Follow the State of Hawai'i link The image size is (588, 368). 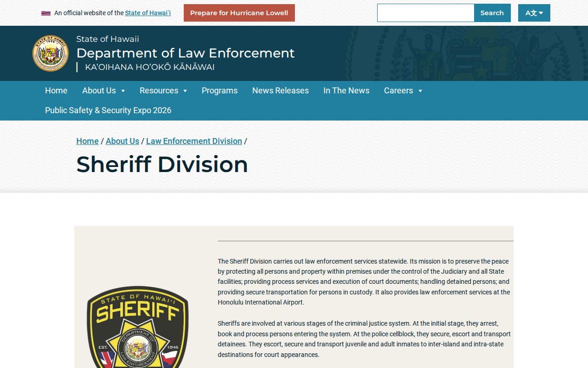[148, 13]
